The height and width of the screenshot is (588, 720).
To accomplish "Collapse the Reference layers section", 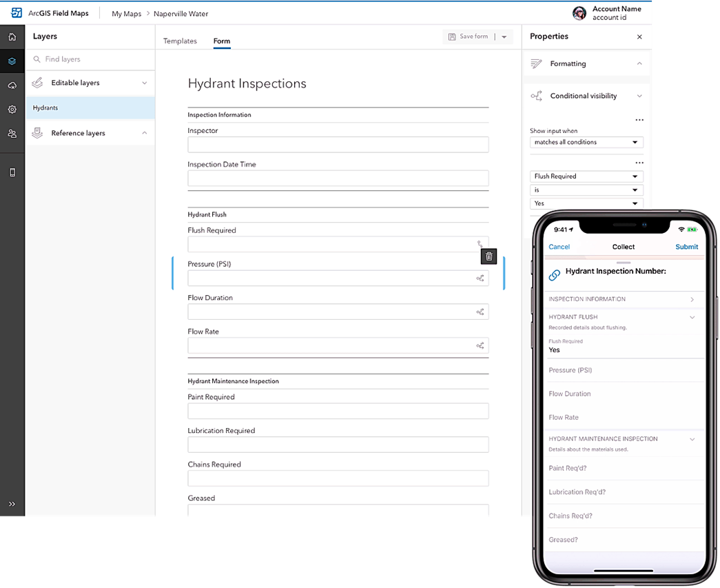I will coord(144,133).
